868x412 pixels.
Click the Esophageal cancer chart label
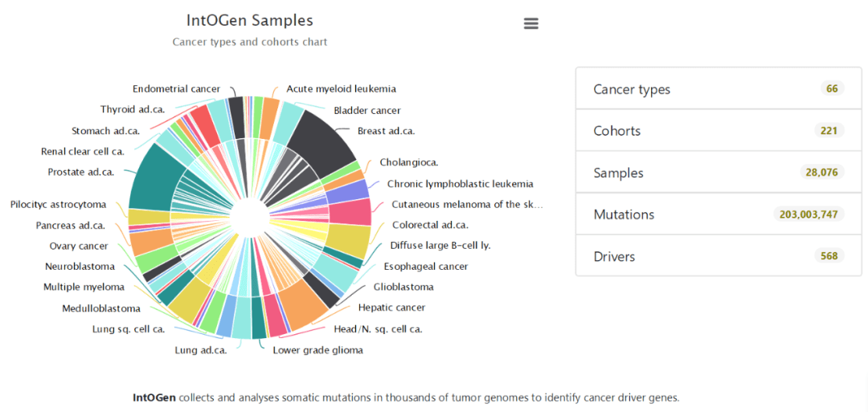click(426, 267)
